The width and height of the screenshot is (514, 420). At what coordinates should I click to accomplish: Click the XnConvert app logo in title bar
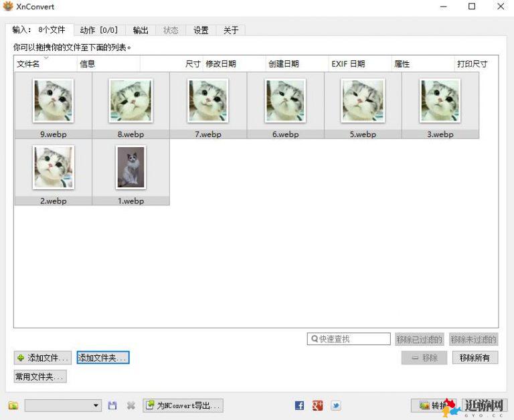pyautogui.click(x=8, y=7)
